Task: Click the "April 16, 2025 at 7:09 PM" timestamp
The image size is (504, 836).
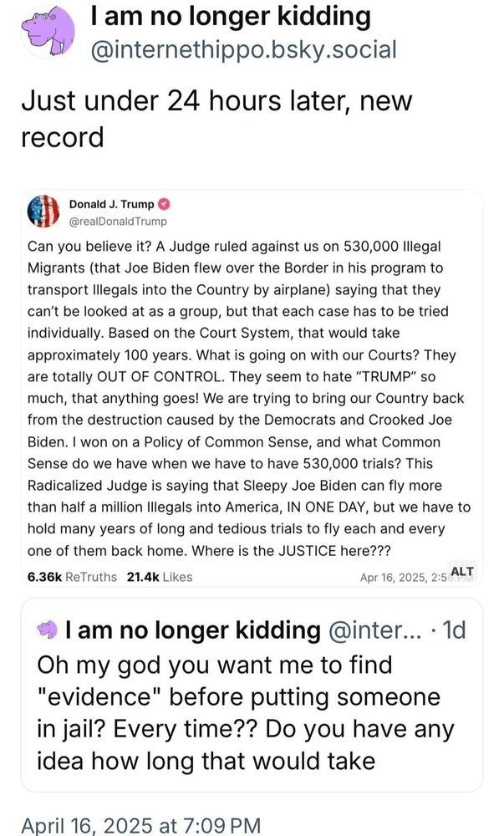Action: tap(140, 825)
